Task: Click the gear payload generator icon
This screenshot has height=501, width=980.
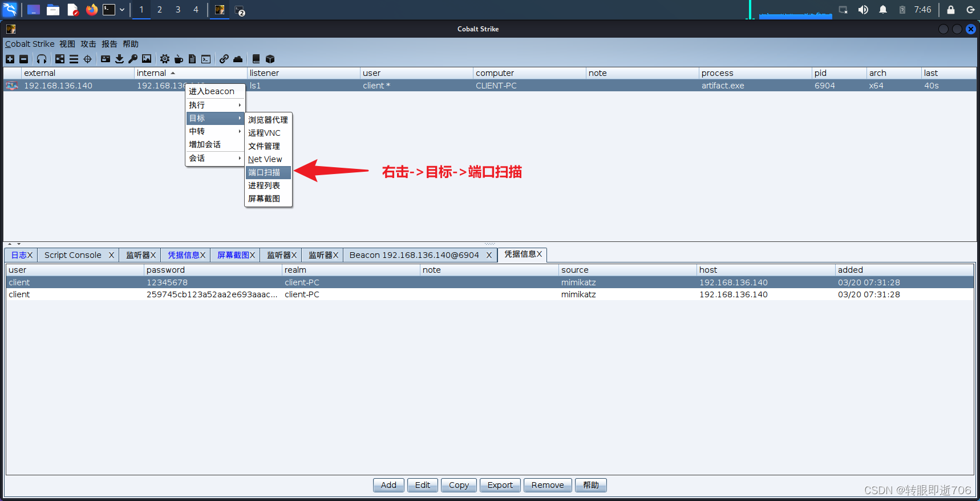Action: (x=165, y=59)
